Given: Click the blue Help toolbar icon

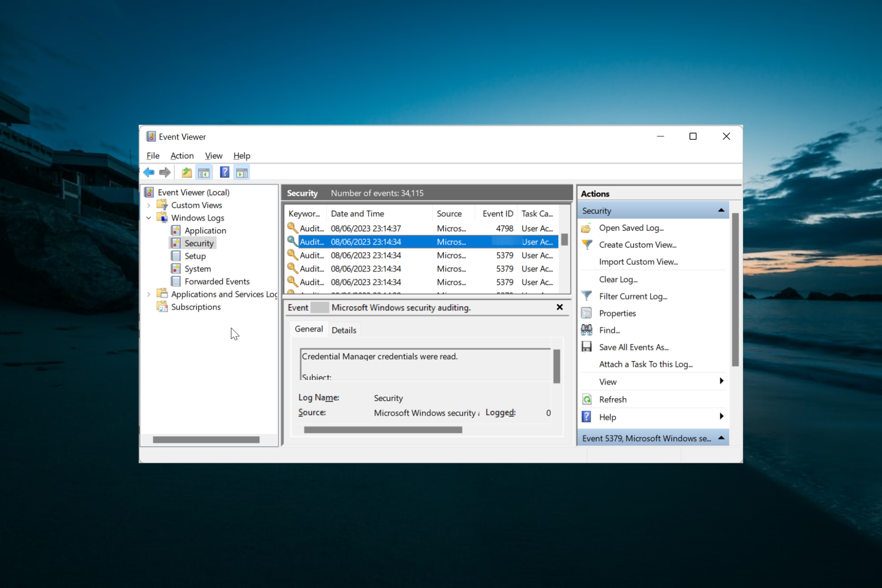Looking at the screenshot, I should coord(224,173).
